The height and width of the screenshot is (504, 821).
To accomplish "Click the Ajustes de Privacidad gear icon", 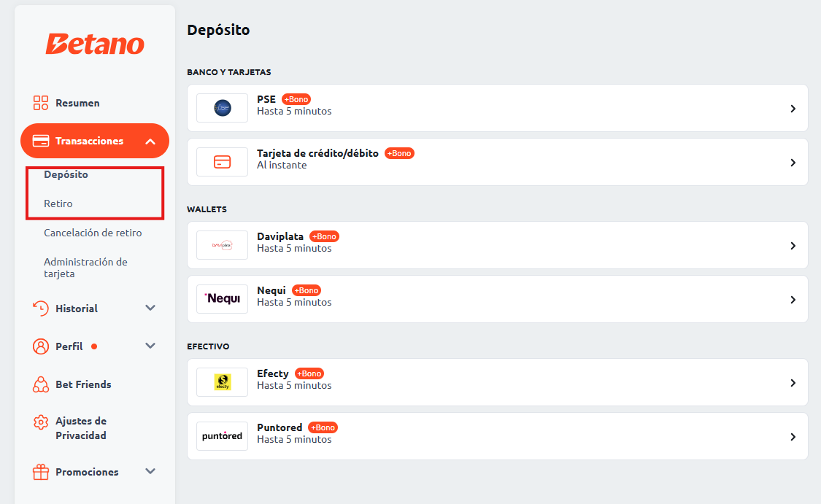I will point(40,422).
